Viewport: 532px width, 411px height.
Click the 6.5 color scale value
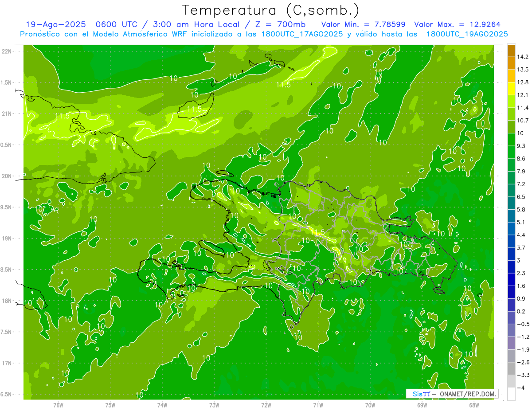tap(521, 196)
